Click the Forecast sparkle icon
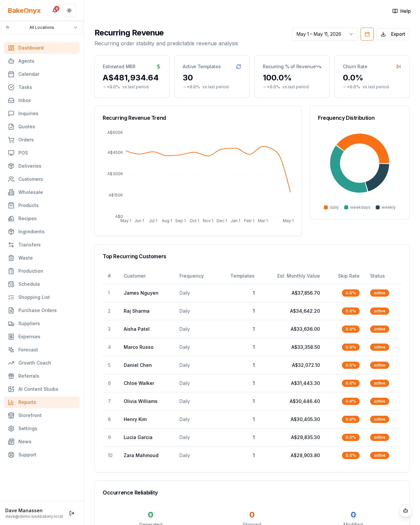Image resolution: width=420 pixels, height=525 pixels. pos(11,350)
